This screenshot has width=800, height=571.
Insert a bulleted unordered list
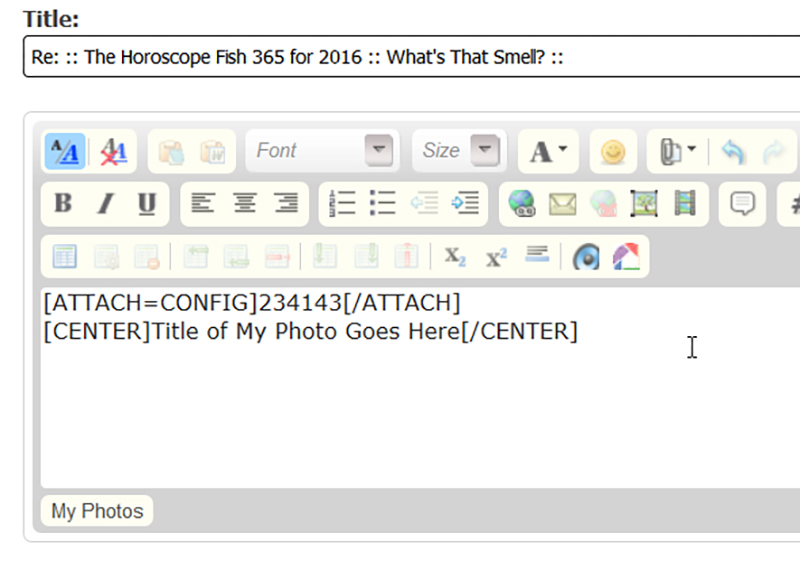[383, 204]
